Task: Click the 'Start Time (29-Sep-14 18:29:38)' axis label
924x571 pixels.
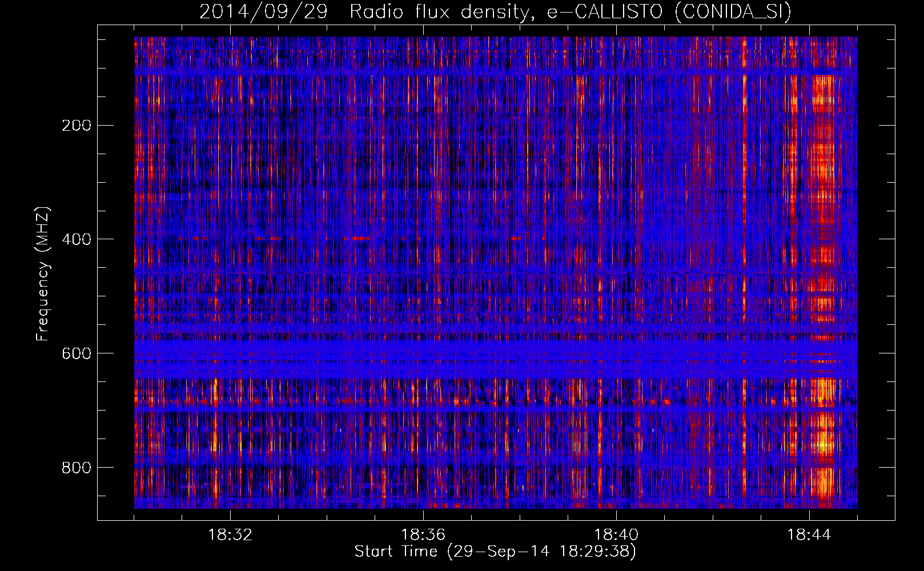Action: 495,552
